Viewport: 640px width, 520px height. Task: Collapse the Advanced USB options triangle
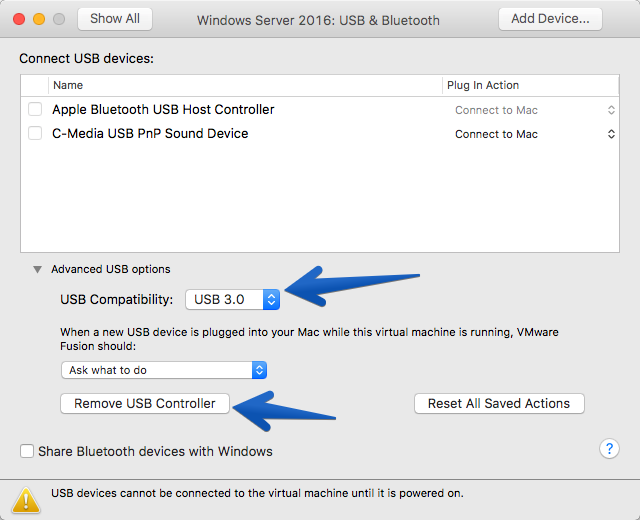tap(38, 269)
